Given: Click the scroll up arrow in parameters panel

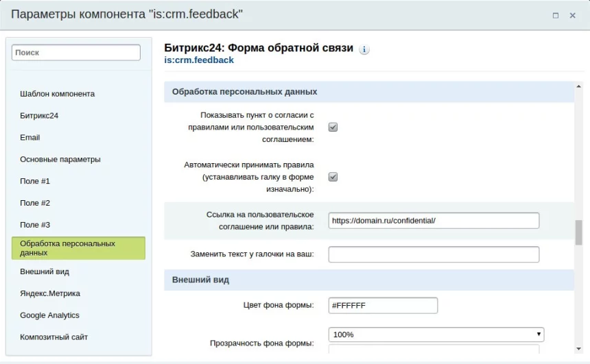Looking at the screenshot, I should 579,86.
